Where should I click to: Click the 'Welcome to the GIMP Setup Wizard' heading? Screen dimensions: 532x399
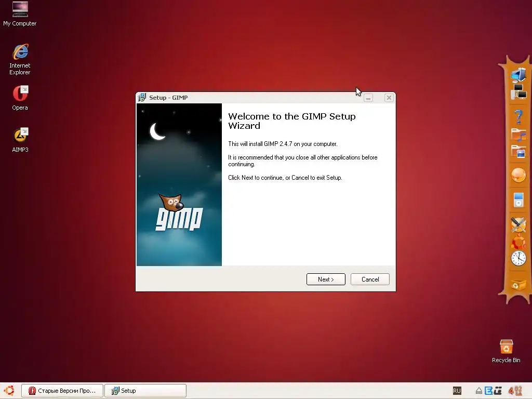[x=292, y=121]
